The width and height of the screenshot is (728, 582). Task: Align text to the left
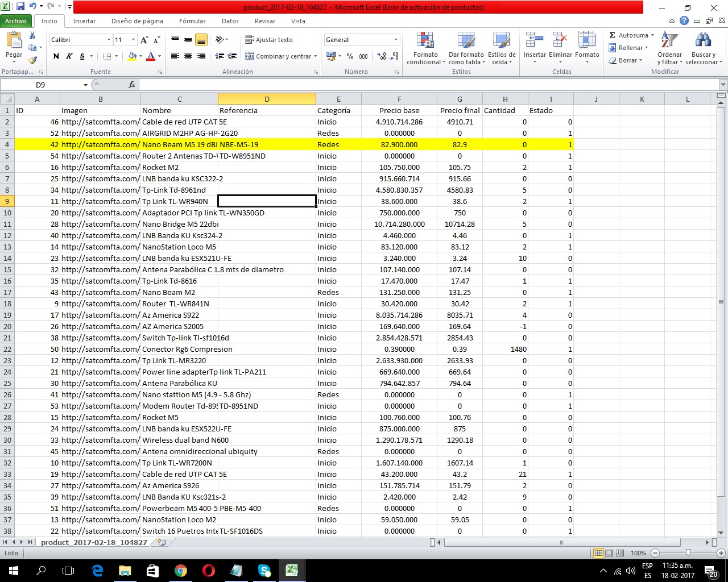click(x=175, y=56)
